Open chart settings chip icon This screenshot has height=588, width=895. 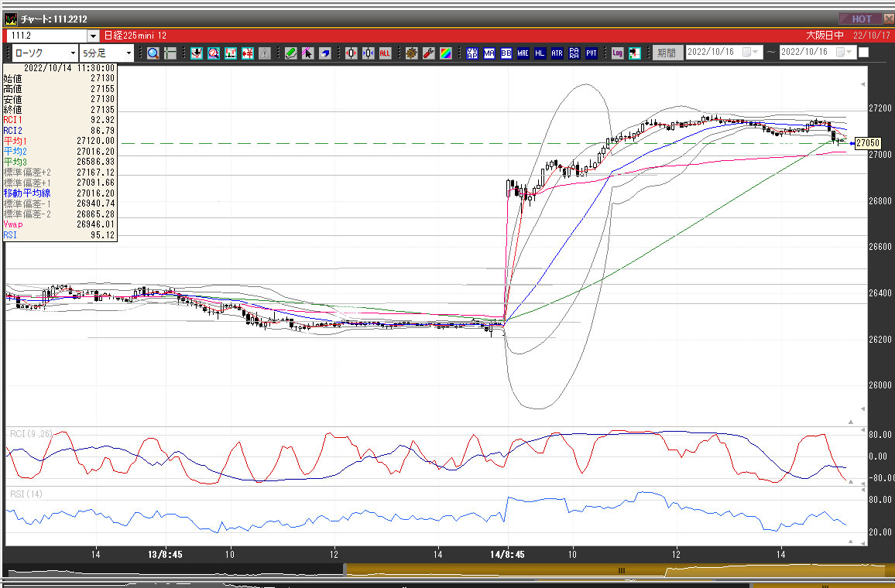coord(412,53)
